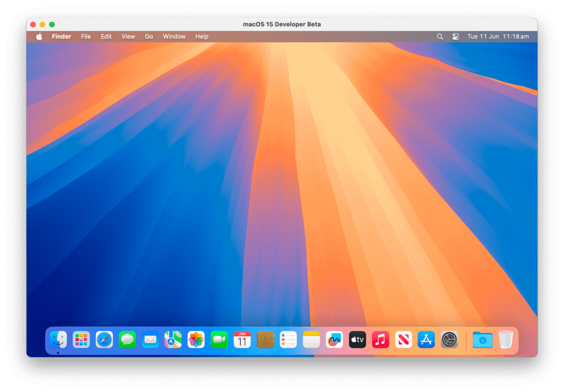Open Spotlight search in the menu bar
The height and width of the screenshot is (392, 564).
440,36
